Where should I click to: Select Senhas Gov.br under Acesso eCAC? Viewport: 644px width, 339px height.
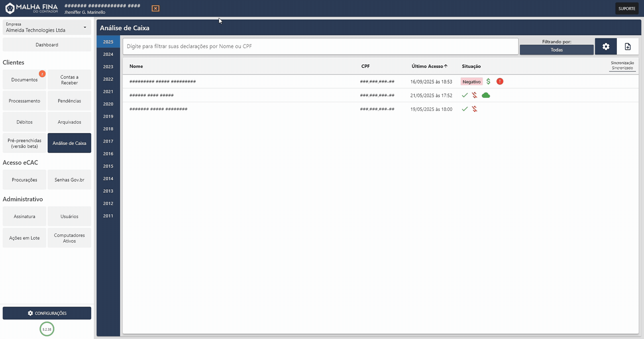(69, 180)
